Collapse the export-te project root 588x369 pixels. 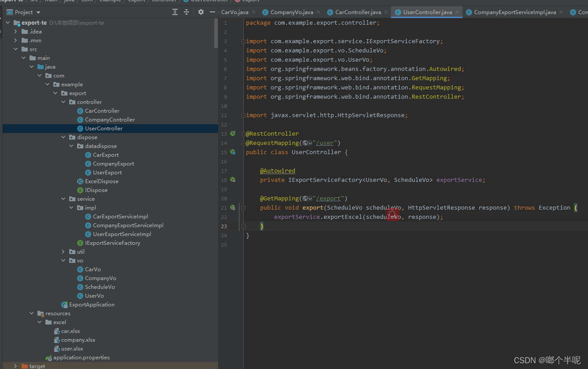[x=8, y=23]
